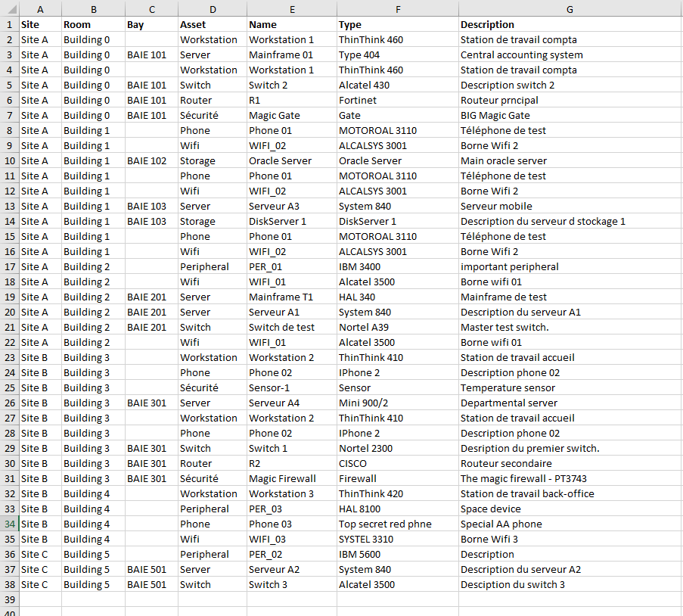
Task: Click the 'Mini 900/2' cell
Action: point(363,403)
